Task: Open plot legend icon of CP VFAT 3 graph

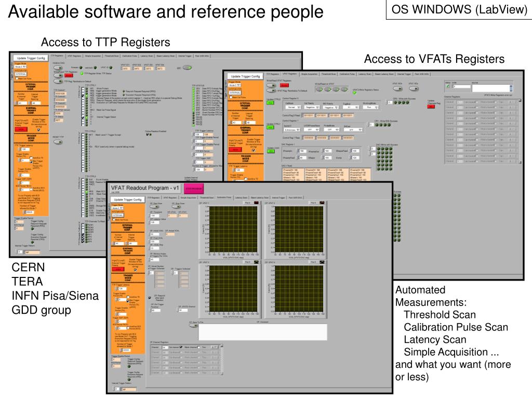Action: [256, 262]
